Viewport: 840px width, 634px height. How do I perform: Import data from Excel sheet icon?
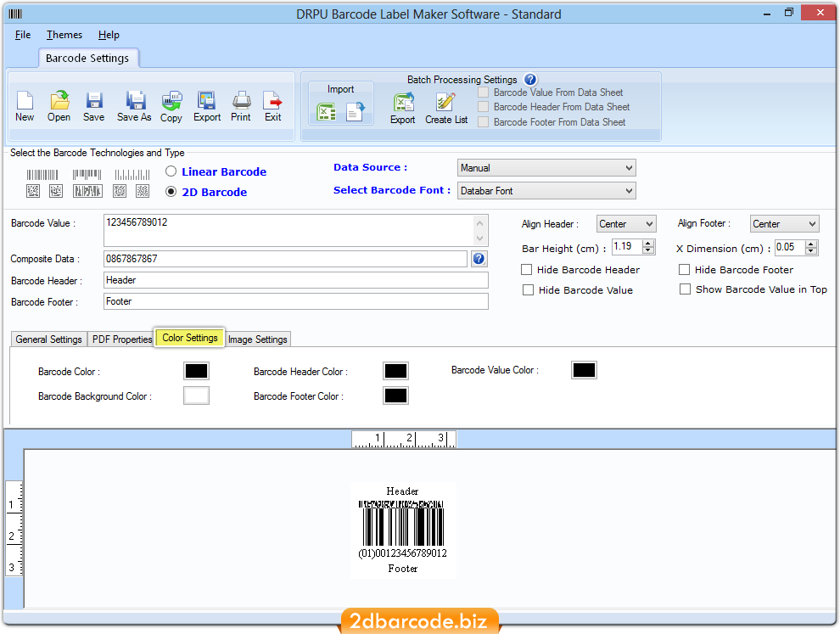pyautogui.click(x=327, y=111)
